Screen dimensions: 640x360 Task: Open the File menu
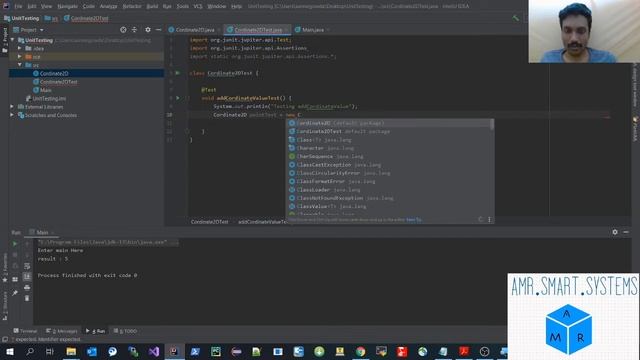(18, 6)
